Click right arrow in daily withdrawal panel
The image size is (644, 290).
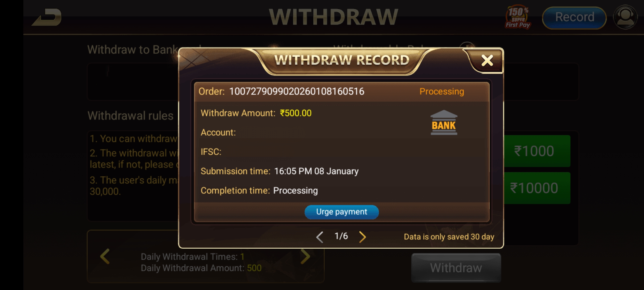(x=305, y=256)
